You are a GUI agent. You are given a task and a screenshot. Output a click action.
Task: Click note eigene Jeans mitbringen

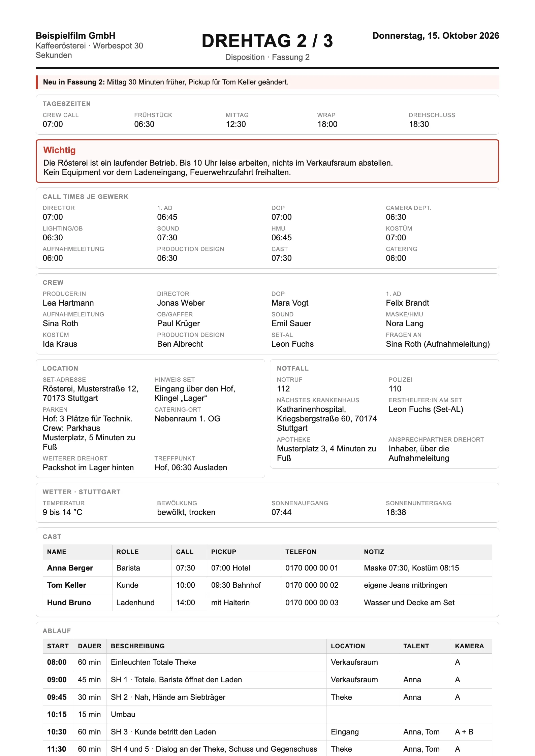tap(406, 585)
